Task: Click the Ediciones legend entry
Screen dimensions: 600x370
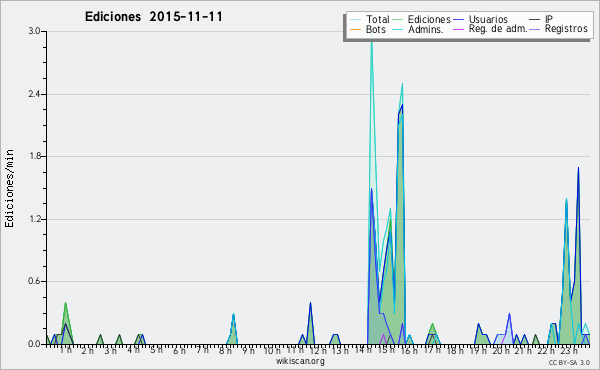Action: (x=422, y=19)
